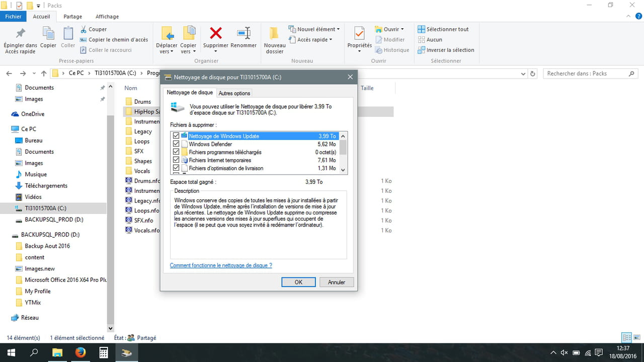Switch to the Autres options tab

point(234,93)
